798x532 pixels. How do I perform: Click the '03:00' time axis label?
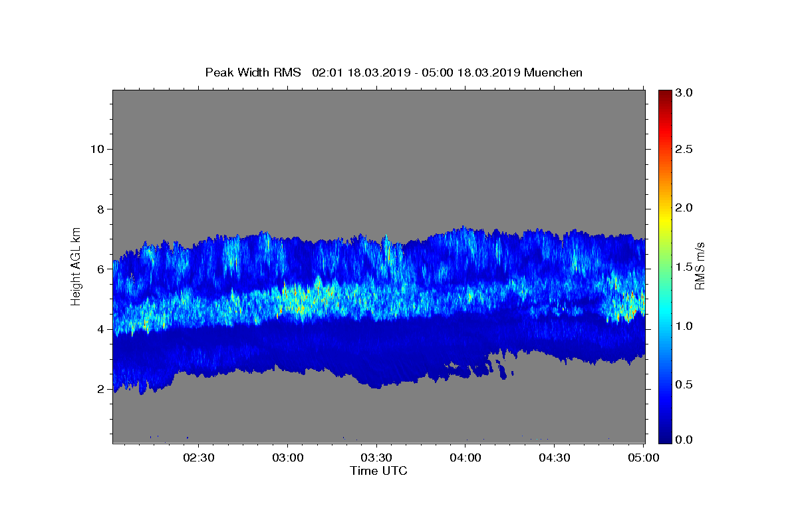coord(288,458)
